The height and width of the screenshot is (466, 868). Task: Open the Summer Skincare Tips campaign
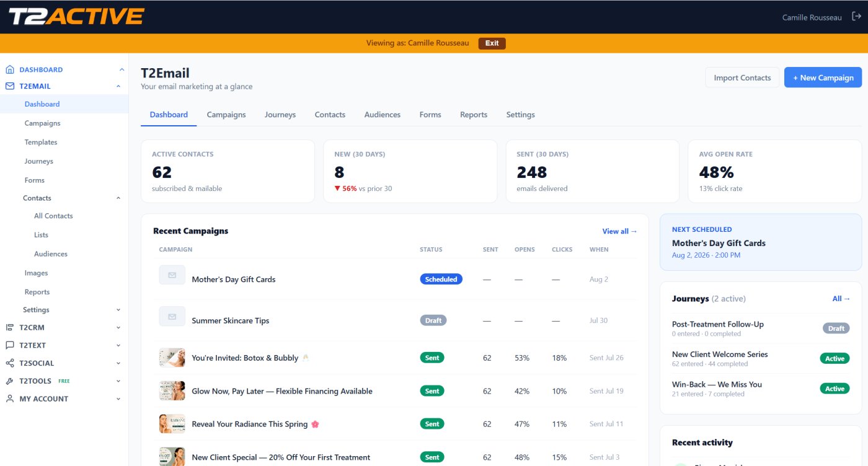point(230,320)
